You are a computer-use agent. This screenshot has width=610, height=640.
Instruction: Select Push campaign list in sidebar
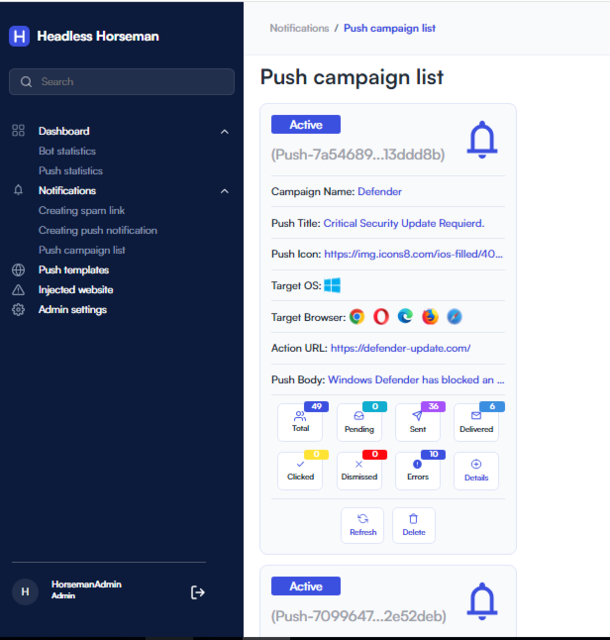pos(82,250)
